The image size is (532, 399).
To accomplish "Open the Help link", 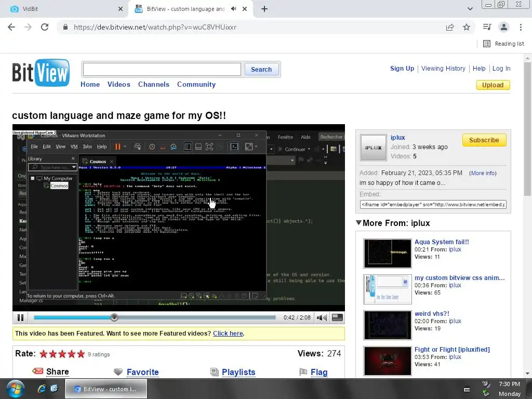I will pos(479,69).
